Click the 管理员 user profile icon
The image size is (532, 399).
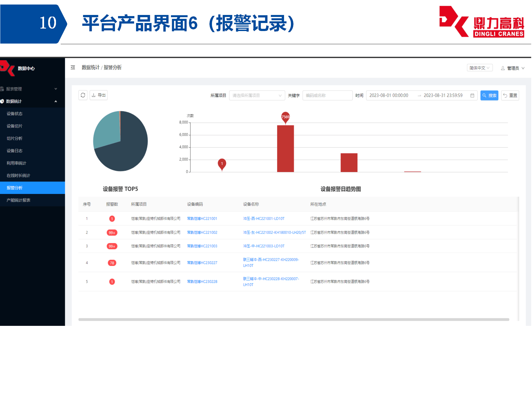pyautogui.click(x=503, y=68)
